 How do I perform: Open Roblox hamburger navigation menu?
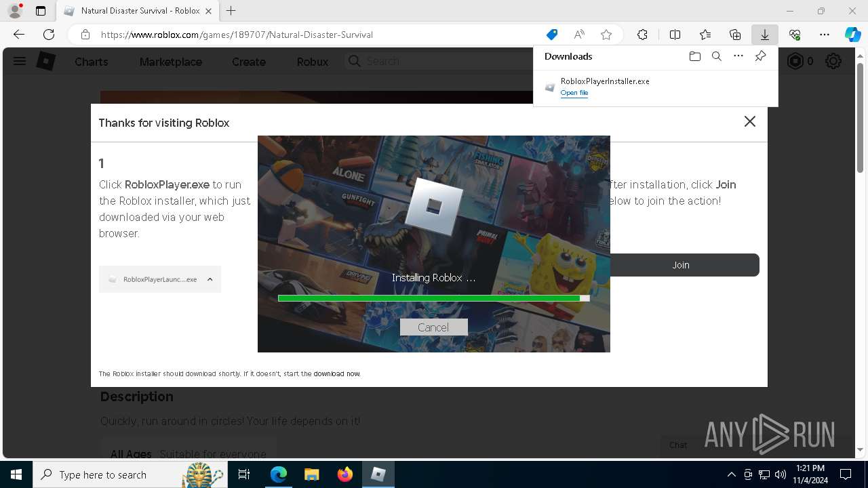[x=20, y=62]
